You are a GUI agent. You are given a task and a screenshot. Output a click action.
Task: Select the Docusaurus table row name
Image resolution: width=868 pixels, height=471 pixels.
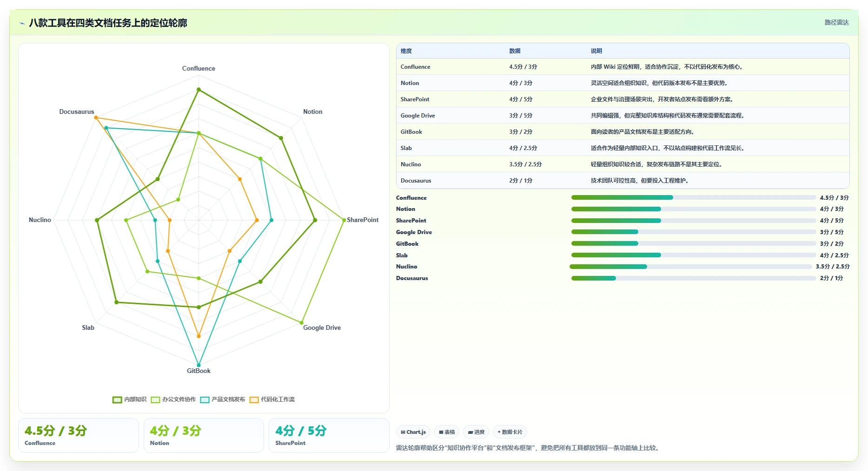pyautogui.click(x=416, y=181)
